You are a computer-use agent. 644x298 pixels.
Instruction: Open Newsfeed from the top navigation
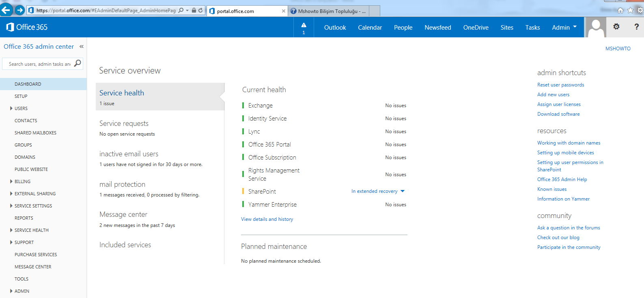coord(437,28)
